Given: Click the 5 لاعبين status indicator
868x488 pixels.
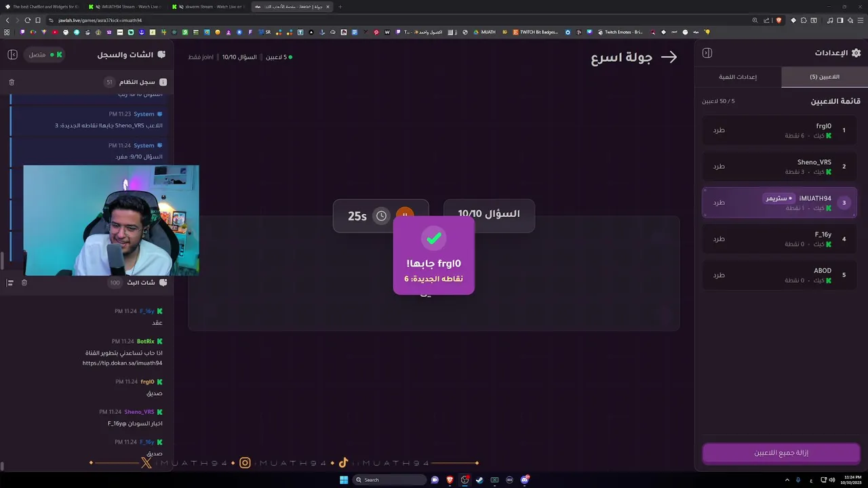Looking at the screenshot, I should (x=279, y=57).
